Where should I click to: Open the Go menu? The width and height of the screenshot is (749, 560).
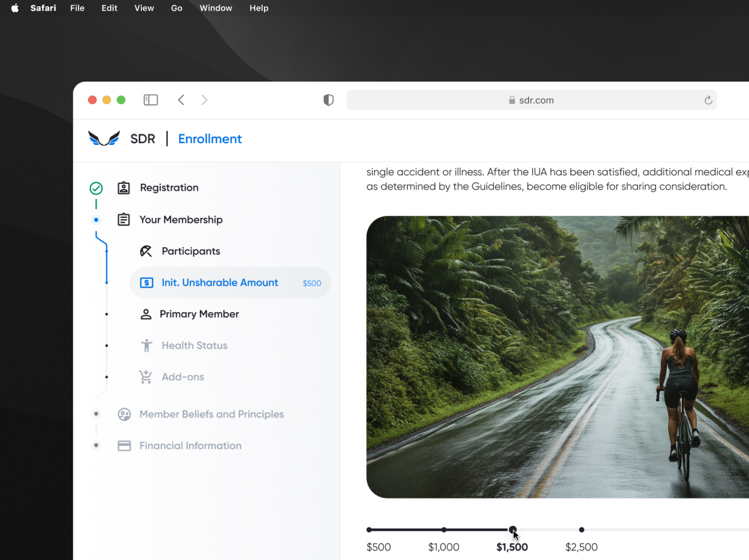tap(177, 8)
